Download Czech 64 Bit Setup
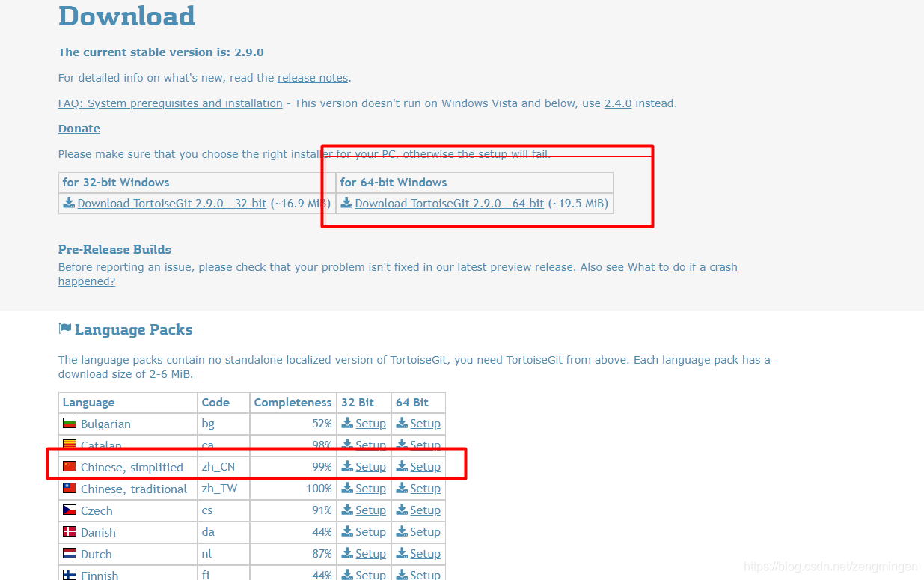This screenshot has width=924, height=580. coord(425,510)
